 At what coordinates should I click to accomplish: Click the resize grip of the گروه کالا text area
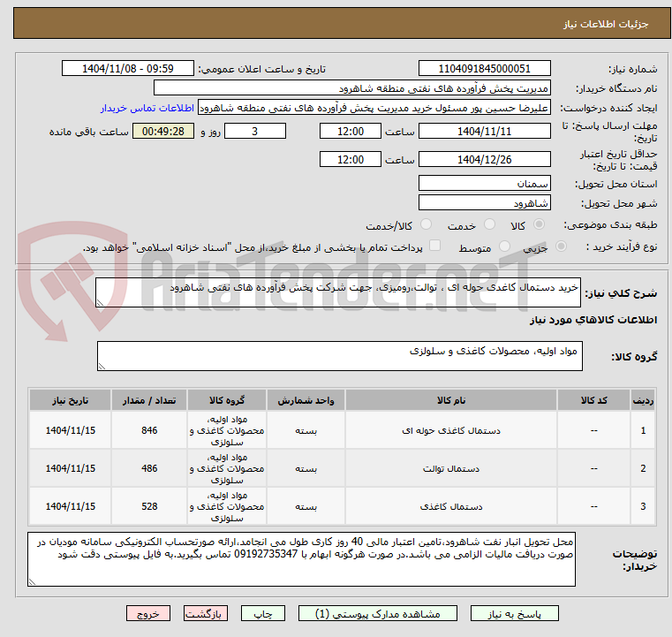(x=102, y=366)
